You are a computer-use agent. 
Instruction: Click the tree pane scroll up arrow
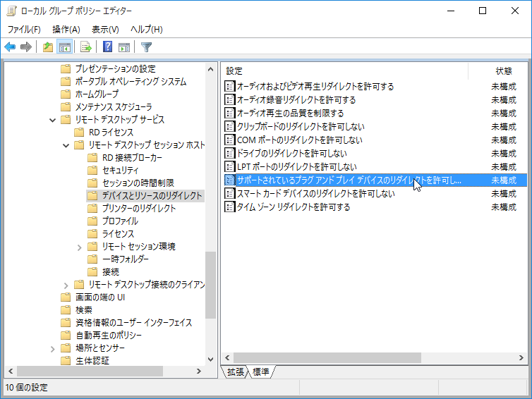[211, 69]
